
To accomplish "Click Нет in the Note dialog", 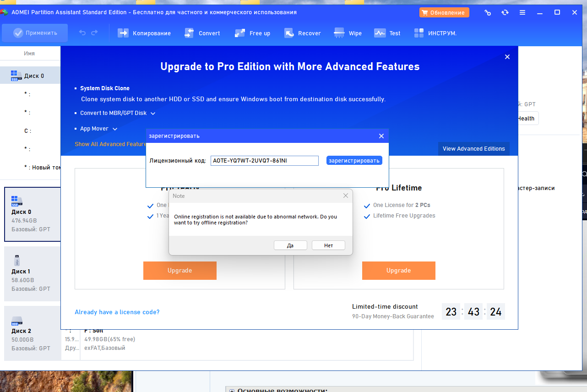I will coord(328,245).
